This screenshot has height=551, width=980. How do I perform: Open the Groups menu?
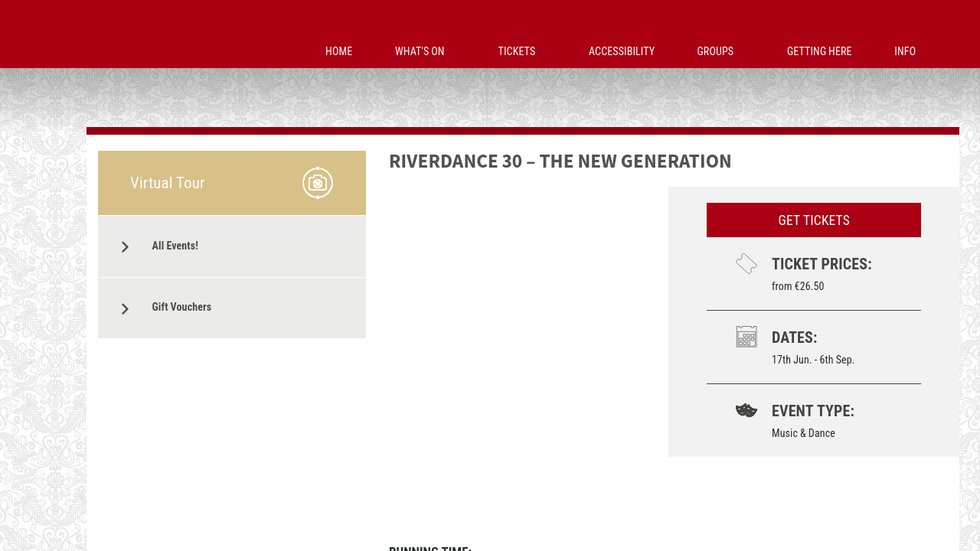(x=715, y=51)
